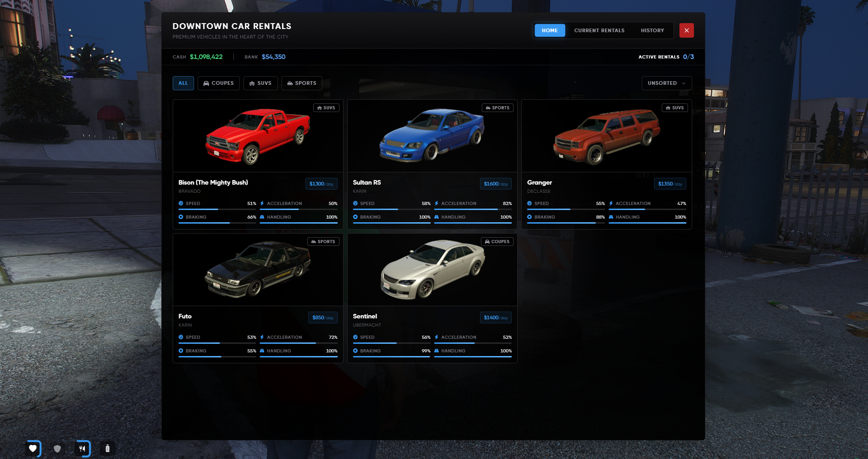
Task: Filter vehicles by SPORTS category
Action: (x=302, y=83)
